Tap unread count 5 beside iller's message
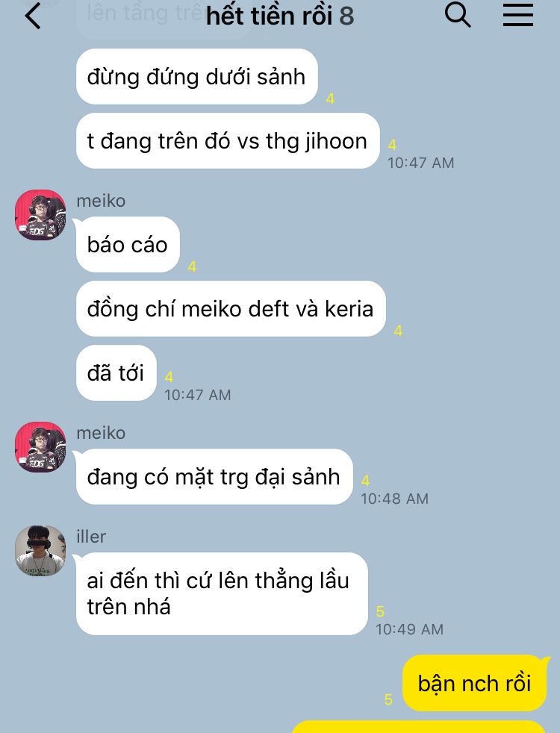 380,611
